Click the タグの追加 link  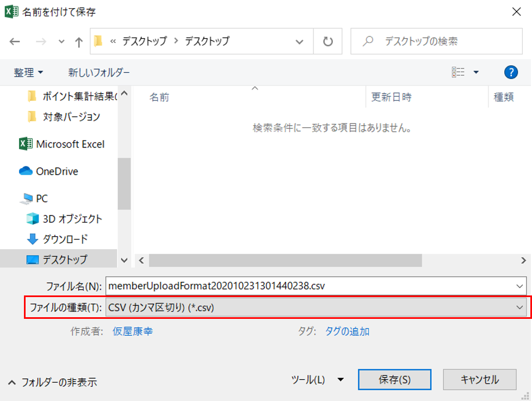pos(347,331)
